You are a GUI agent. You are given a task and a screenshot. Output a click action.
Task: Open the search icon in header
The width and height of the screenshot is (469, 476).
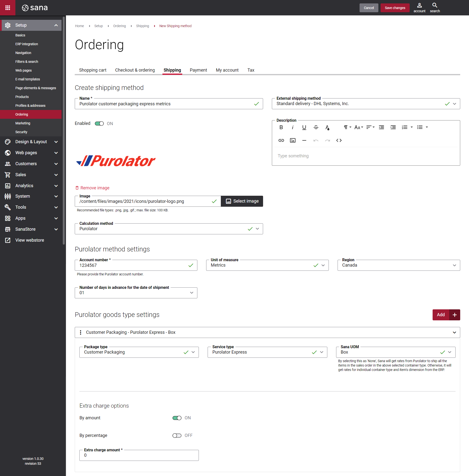tap(435, 8)
